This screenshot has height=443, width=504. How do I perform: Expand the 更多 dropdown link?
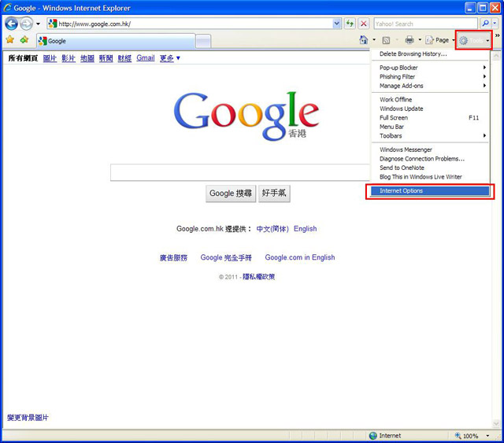[x=170, y=58]
